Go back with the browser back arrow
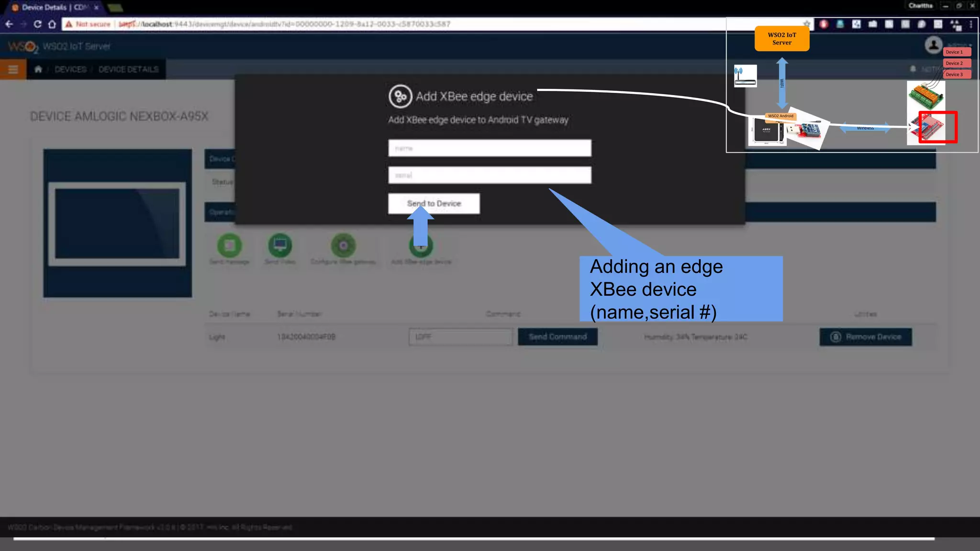The image size is (980, 551). coord(9,24)
